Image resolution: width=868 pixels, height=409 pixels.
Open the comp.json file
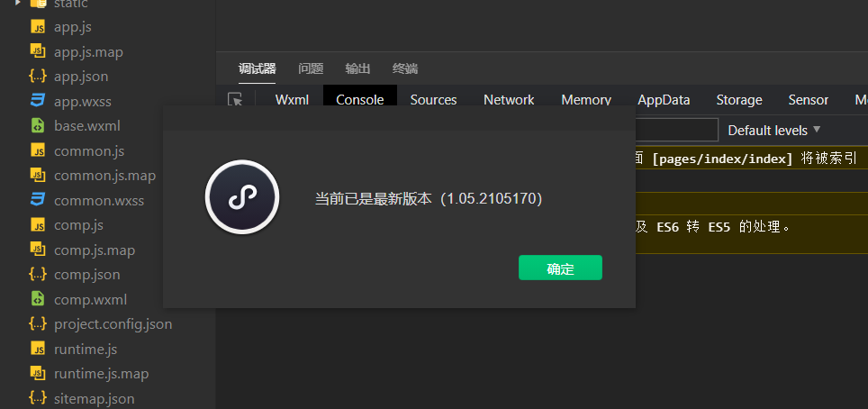click(x=87, y=275)
